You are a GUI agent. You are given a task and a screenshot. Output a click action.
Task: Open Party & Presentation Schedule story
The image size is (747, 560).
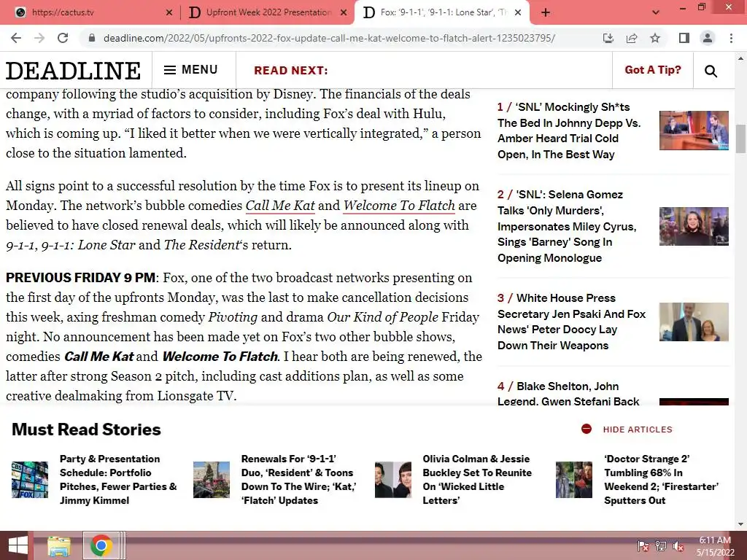(x=118, y=480)
